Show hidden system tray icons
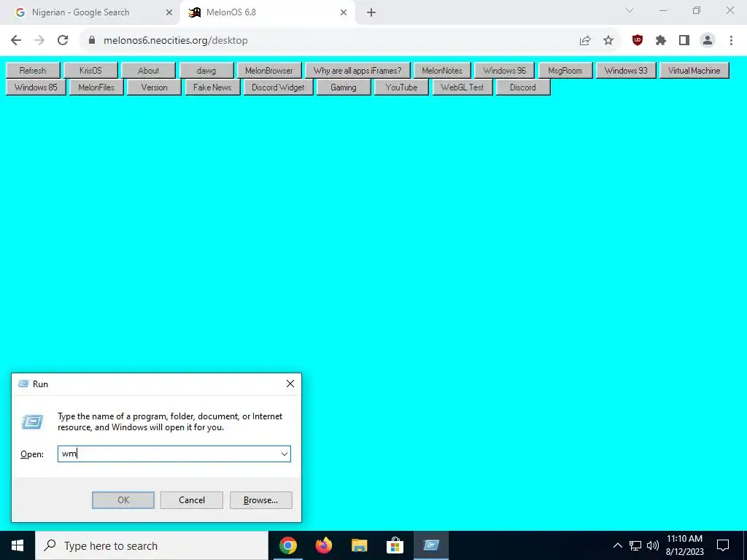The height and width of the screenshot is (560, 747). 617,545
